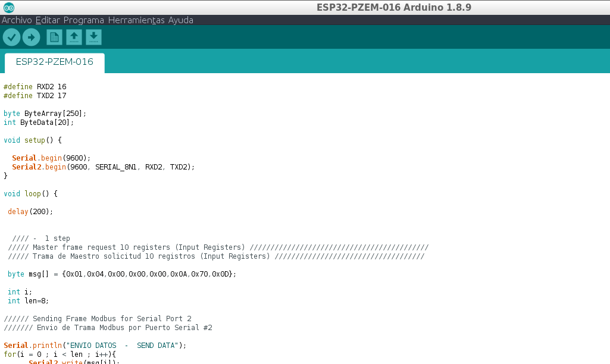Click the 'Serial.begin(9600);' line

(51, 158)
